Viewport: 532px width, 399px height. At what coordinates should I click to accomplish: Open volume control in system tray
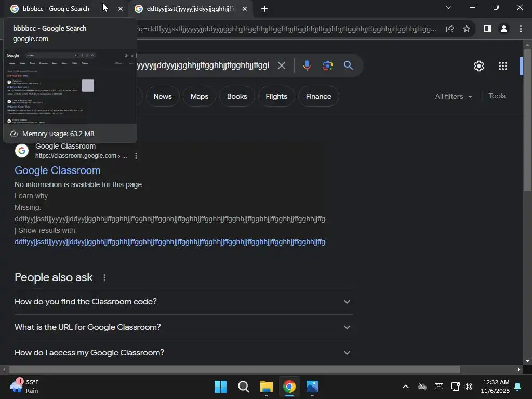(468, 387)
